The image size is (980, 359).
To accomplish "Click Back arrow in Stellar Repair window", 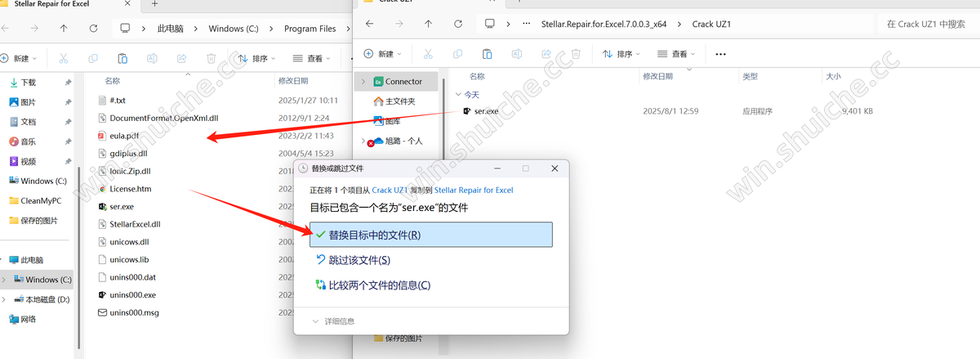I will [4, 28].
